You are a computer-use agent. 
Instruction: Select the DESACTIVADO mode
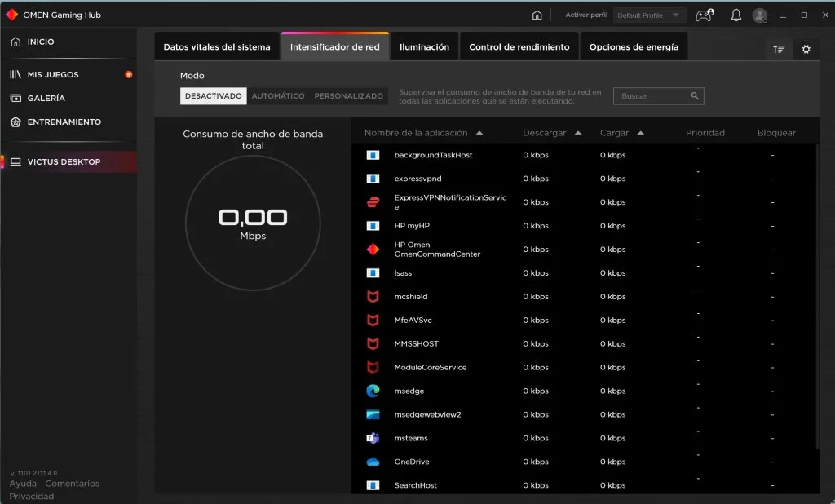click(213, 96)
